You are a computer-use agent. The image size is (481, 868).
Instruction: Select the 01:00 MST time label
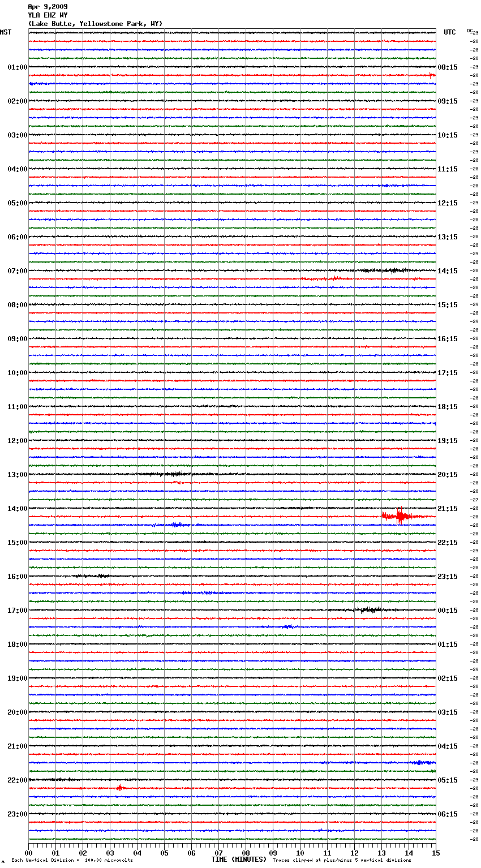pyautogui.click(x=18, y=67)
